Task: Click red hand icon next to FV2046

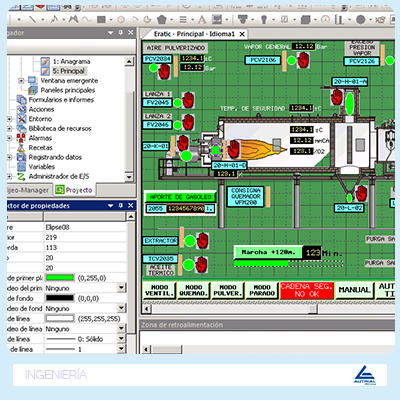Action: click(188, 122)
